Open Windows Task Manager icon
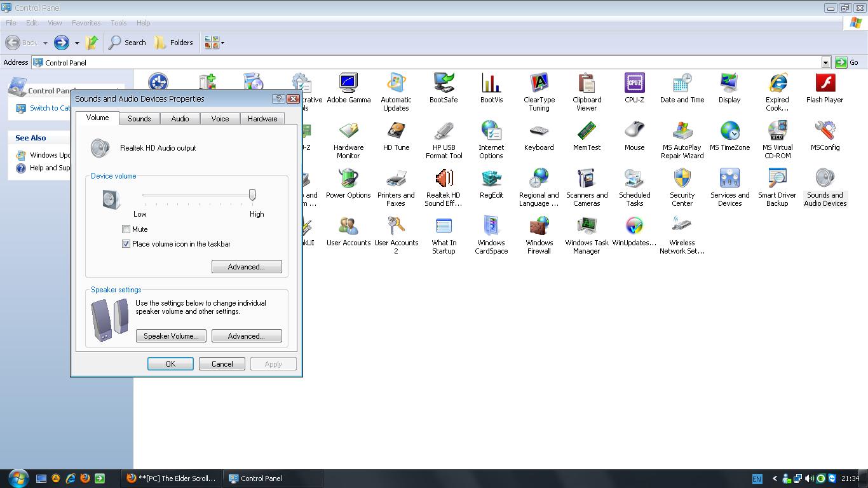Image resolution: width=868 pixels, height=488 pixels. point(587,235)
